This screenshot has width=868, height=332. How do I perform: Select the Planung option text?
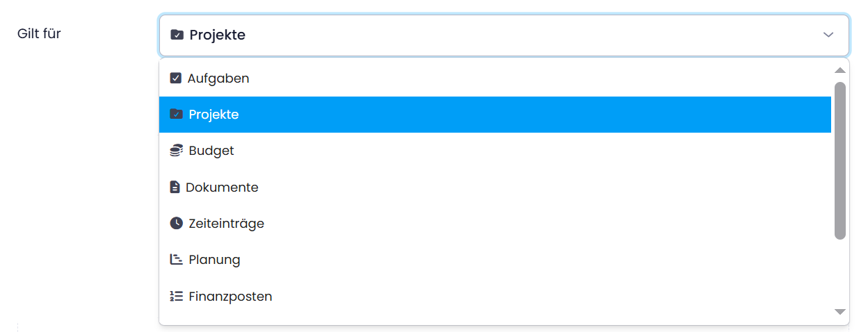pos(215,260)
